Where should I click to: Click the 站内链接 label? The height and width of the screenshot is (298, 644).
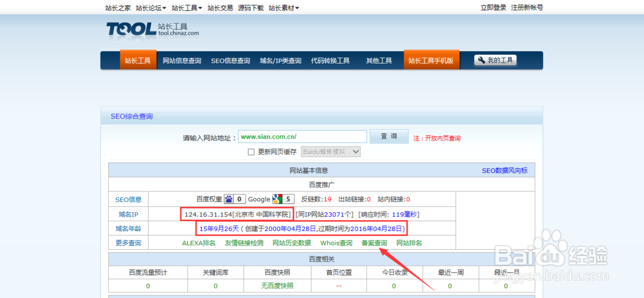pos(391,199)
